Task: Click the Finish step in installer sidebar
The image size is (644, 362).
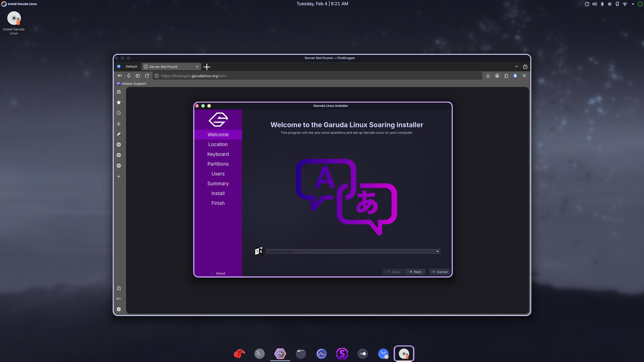Action: pos(218,203)
